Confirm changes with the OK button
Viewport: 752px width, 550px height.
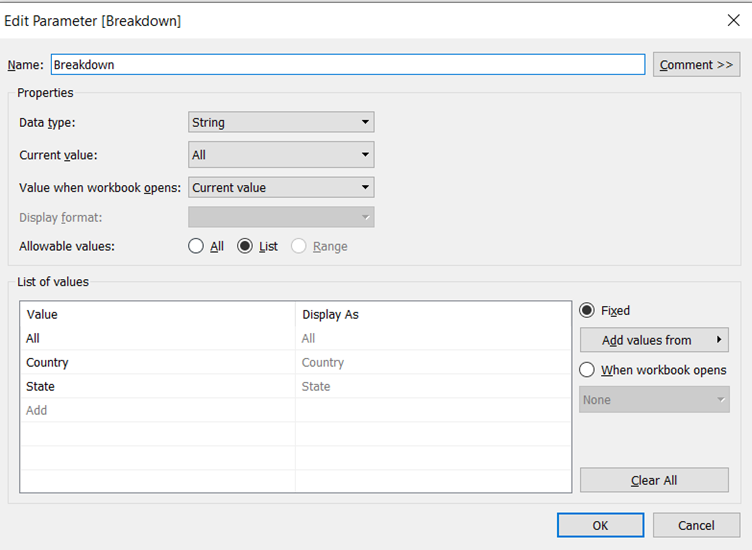pyautogui.click(x=600, y=525)
